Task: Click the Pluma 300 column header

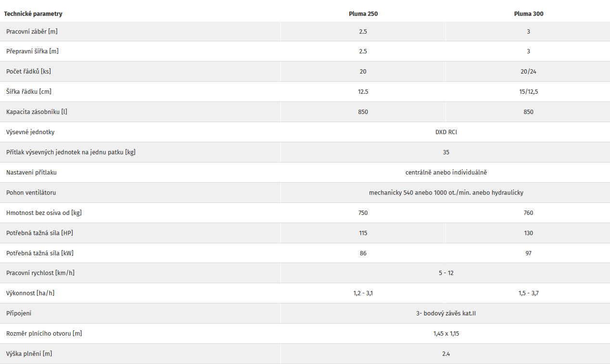Action: [x=529, y=14]
